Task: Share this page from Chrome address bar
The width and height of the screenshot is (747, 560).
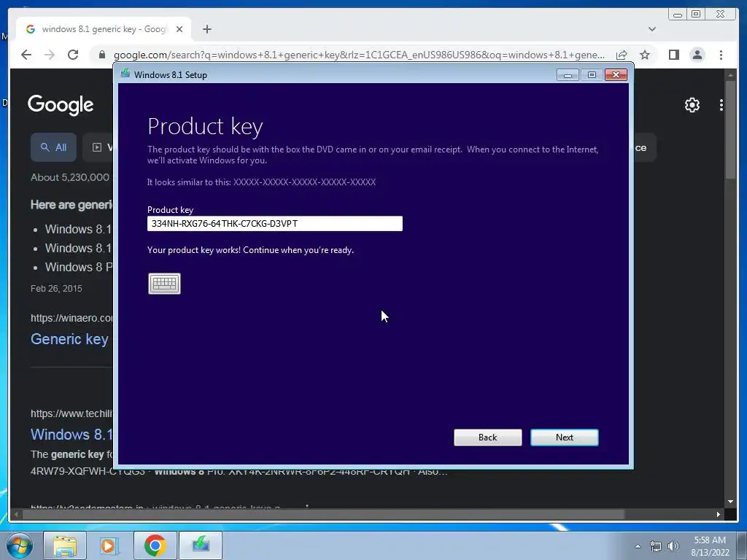Action: 622,55
